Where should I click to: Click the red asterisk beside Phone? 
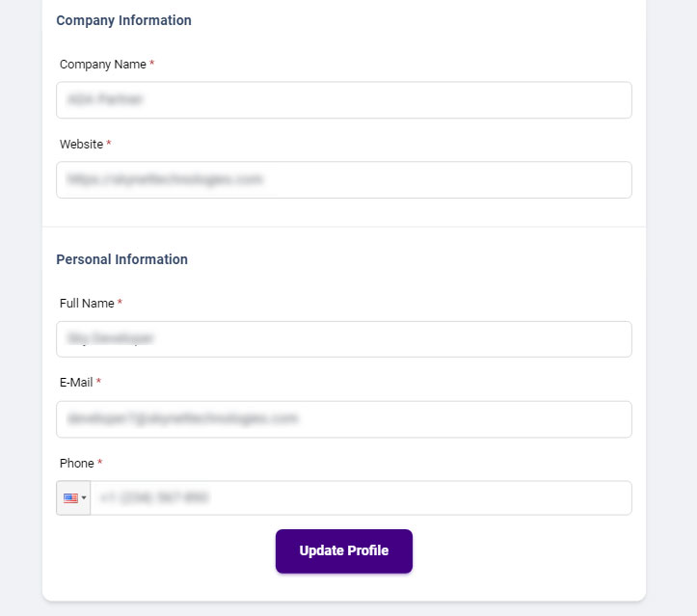point(100,463)
